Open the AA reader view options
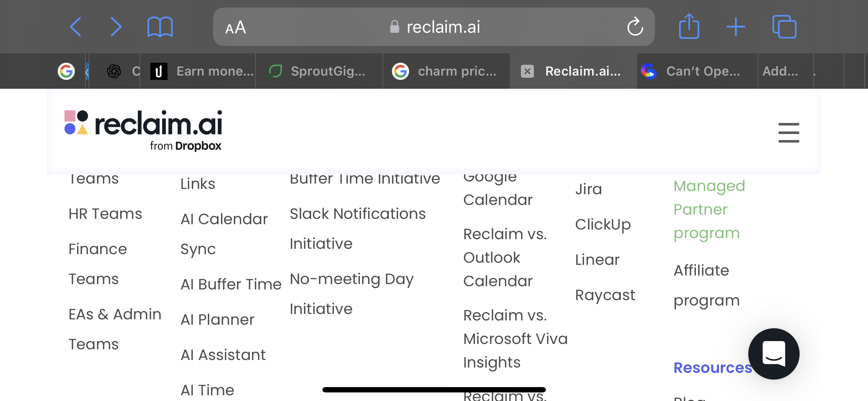The height and width of the screenshot is (401, 868). click(x=236, y=27)
